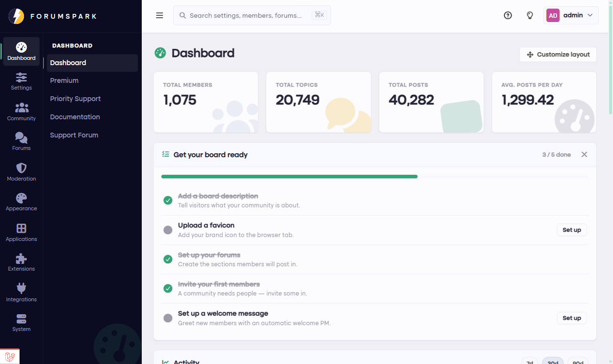Click Set up for welcome message

click(572, 318)
